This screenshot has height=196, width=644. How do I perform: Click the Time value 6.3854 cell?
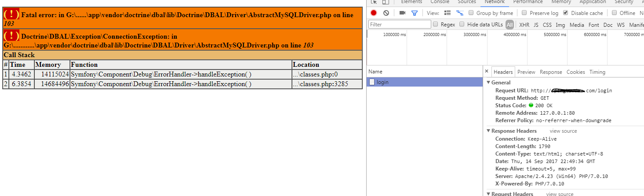tap(22, 84)
